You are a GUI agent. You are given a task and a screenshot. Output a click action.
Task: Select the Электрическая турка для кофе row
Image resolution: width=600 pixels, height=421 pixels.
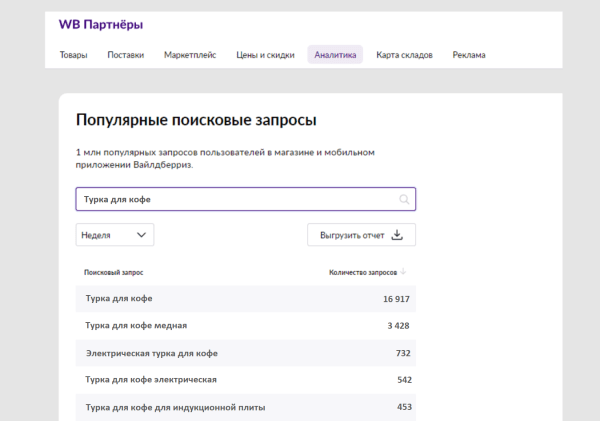click(x=245, y=353)
